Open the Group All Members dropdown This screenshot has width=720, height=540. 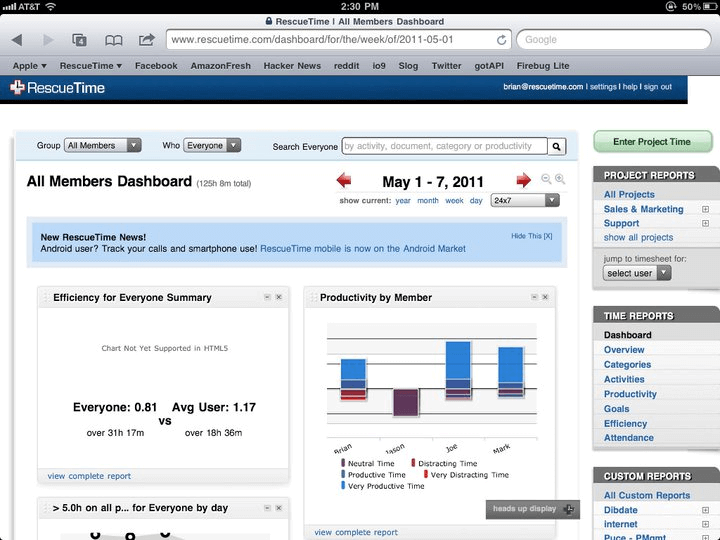(103, 146)
